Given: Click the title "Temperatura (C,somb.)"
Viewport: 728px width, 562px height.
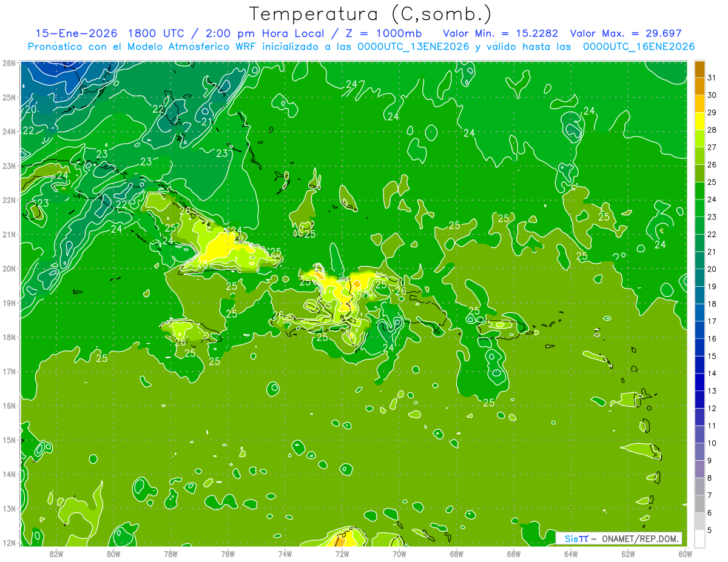Looking at the screenshot, I should point(370,14).
